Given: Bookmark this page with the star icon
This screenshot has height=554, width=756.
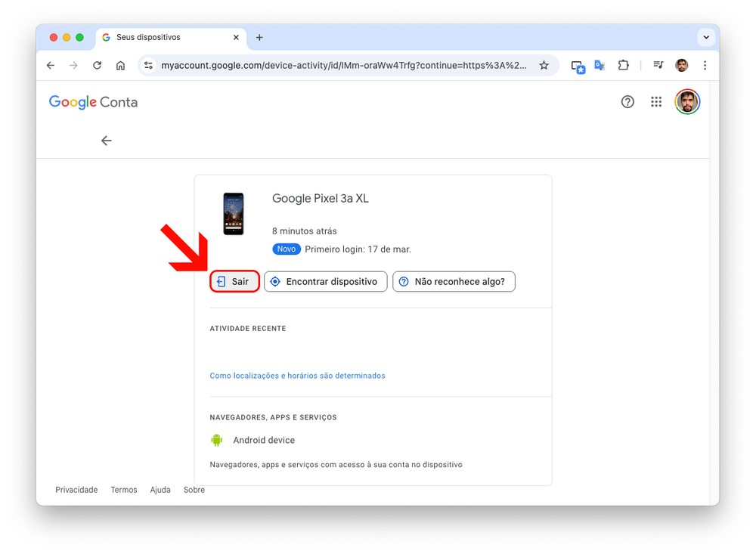Looking at the screenshot, I should pyautogui.click(x=544, y=66).
